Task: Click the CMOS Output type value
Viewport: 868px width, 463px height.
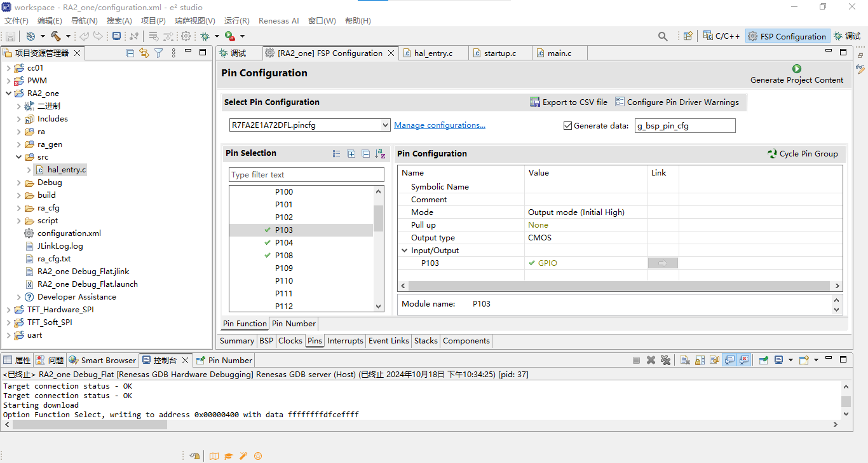Action: [539, 238]
